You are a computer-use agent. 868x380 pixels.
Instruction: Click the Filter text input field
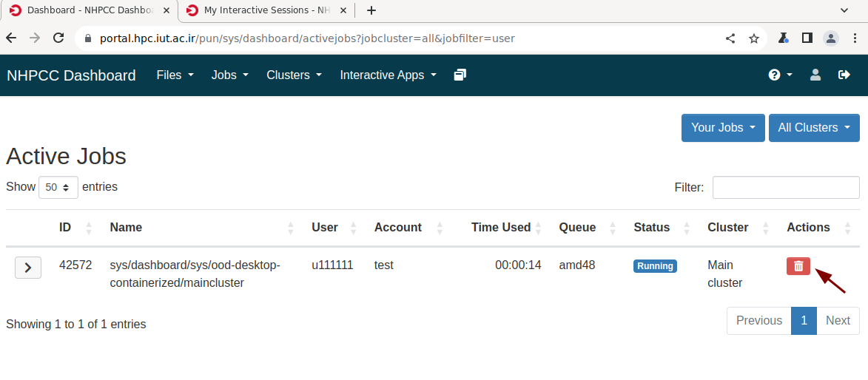(x=786, y=188)
